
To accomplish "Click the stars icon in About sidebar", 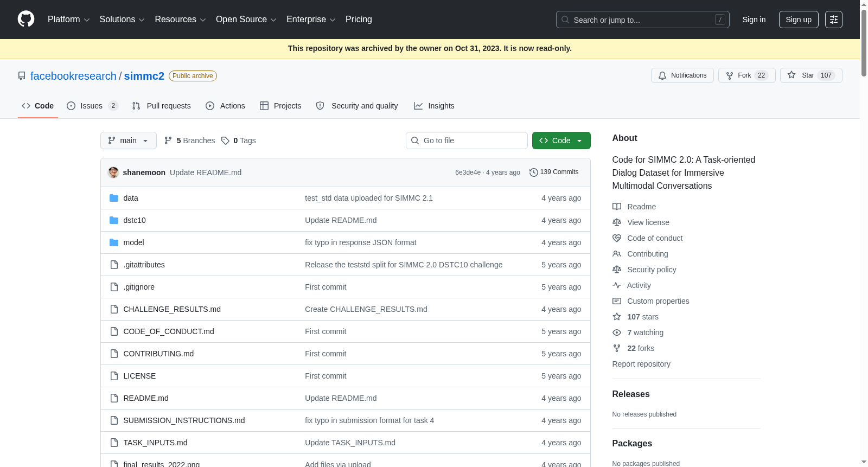I will pyautogui.click(x=617, y=317).
